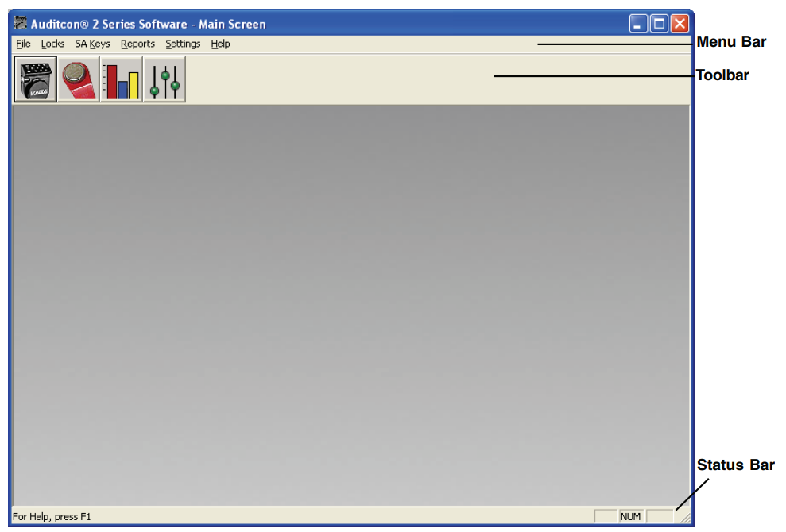Show the Settings menu in menu bar
Viewport: 786px width, 532px height.
(183, 44)
